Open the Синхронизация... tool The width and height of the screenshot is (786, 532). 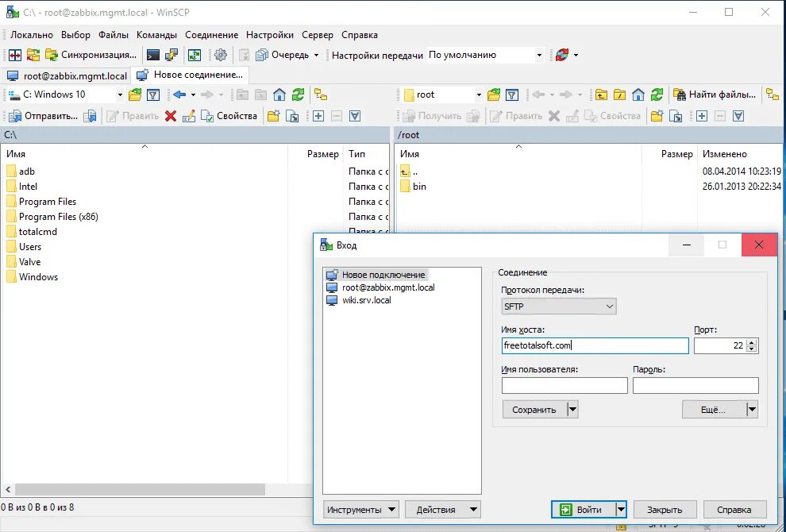pos(91,55)
